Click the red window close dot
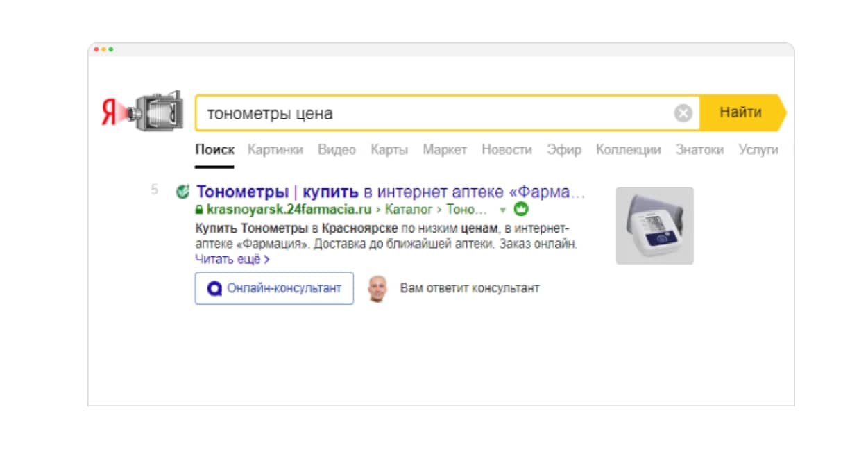The height and width of the screenshot is (459, 868). coord(96,49)
